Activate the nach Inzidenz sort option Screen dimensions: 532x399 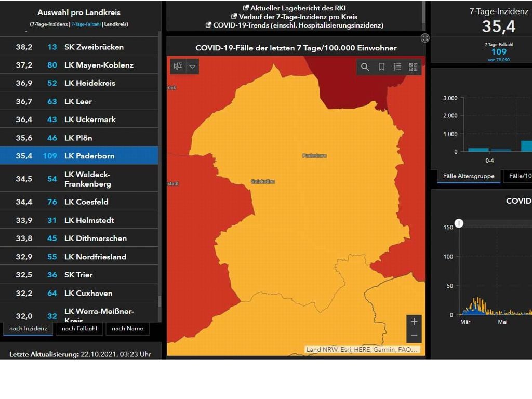coord(27,328)
